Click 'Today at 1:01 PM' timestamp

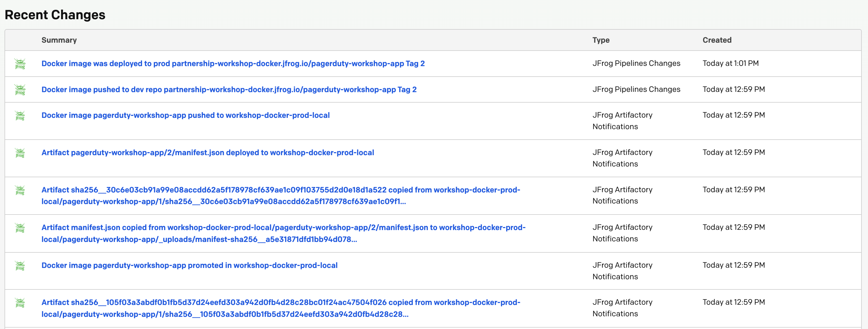click(x=731, y=63)
